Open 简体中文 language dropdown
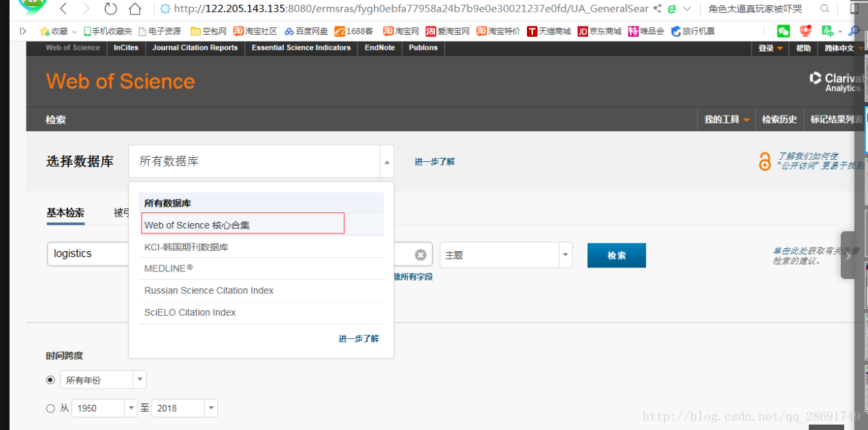868x430 pixels. coord(843,48)
